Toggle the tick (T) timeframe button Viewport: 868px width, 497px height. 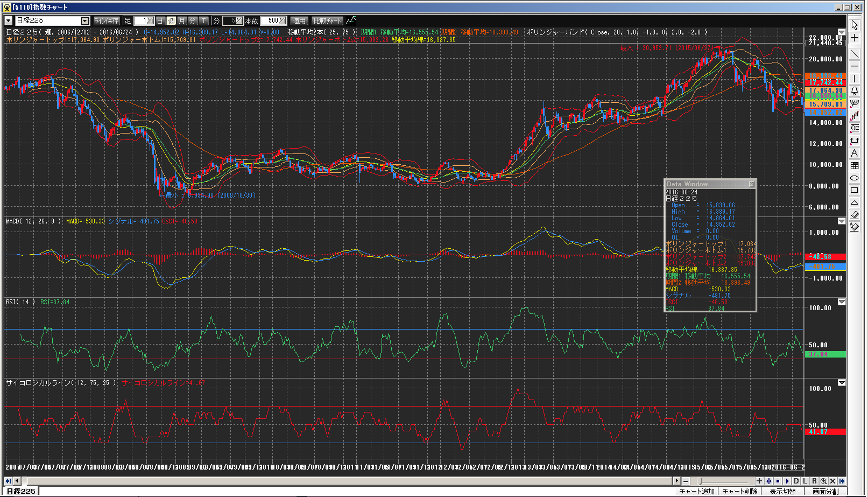[x=204, y=20]
